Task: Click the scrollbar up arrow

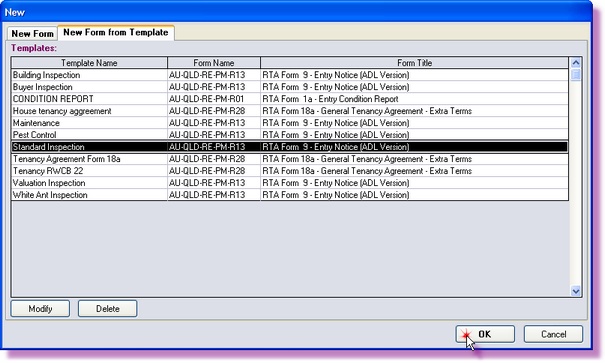Action: click(576, 63)
